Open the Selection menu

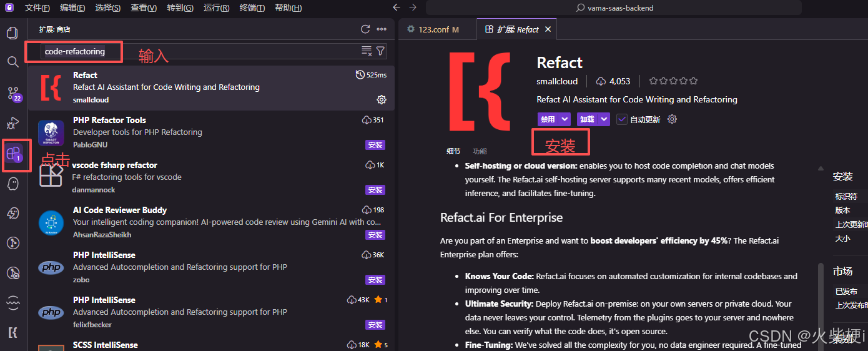coord(108,7)
